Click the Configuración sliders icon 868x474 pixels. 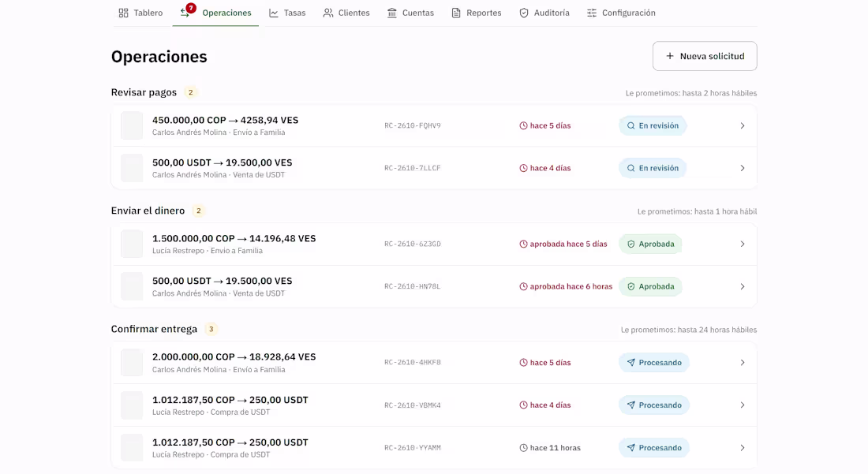point(592,13)
